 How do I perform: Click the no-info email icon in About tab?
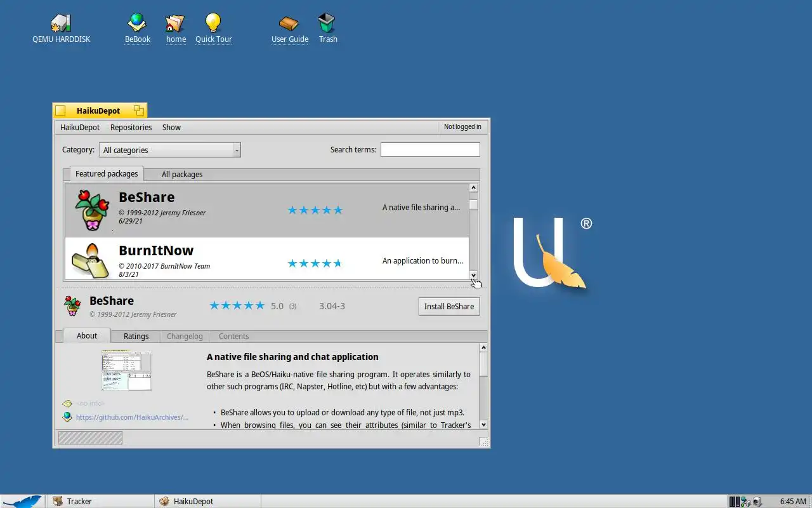tap(67, 403)
